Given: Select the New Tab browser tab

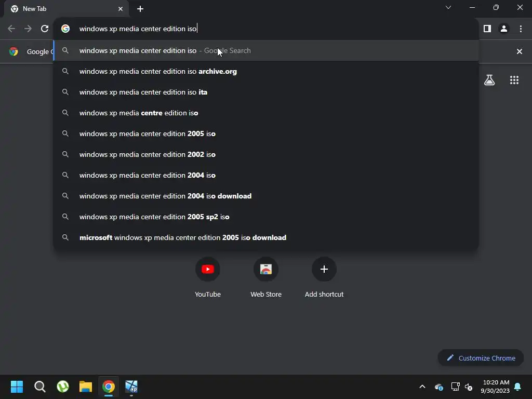Looking at the screenshot, I should (x=66, y=9).
